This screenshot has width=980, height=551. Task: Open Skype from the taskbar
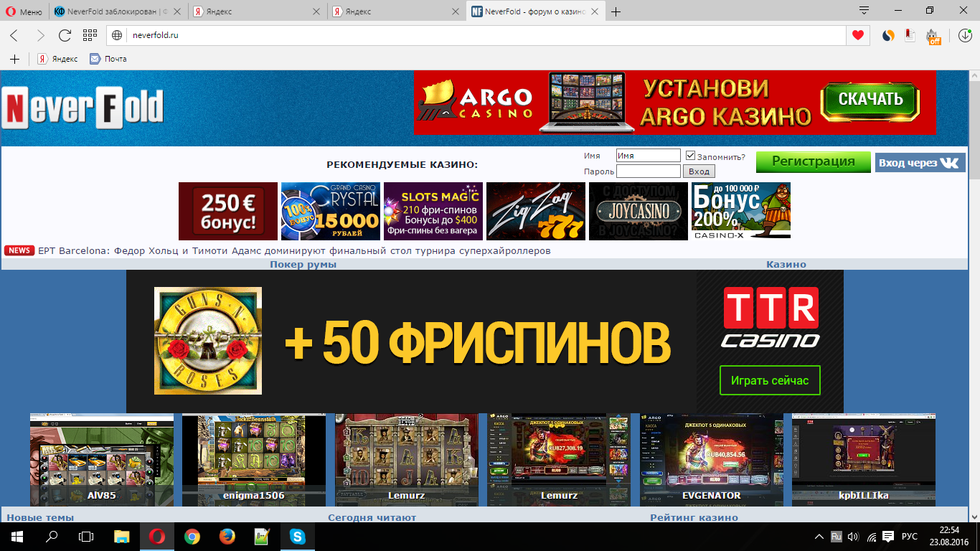297,536
